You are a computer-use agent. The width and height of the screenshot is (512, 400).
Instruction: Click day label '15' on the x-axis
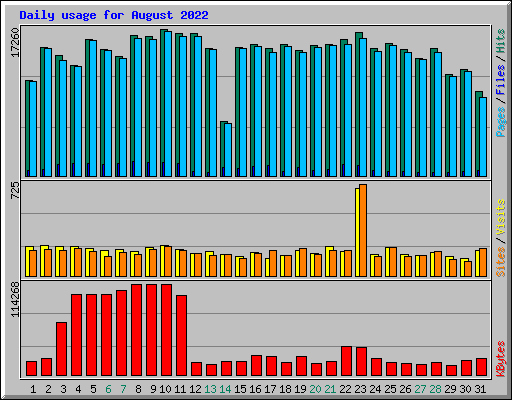(x=240, y=389)
